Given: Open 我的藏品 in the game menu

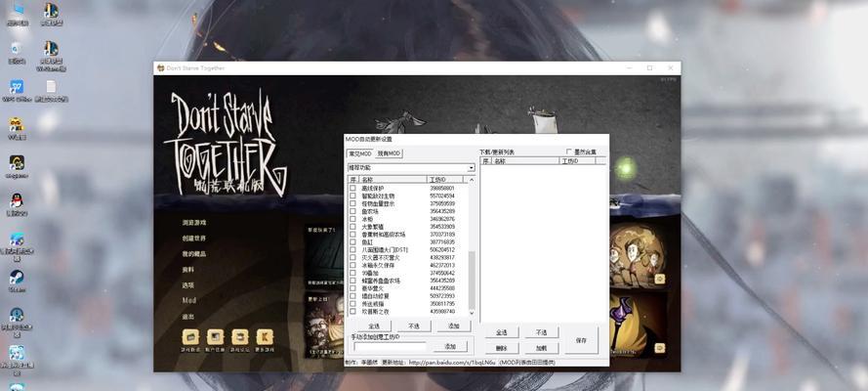Looking at the screenshot, I should pyautogui.click(x=194, y=253).
